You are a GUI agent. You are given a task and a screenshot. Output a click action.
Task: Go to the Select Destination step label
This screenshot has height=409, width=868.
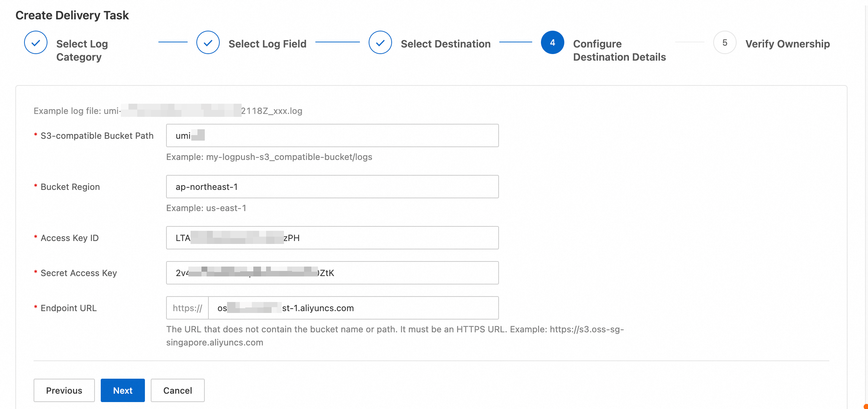[x=446, y=44]
